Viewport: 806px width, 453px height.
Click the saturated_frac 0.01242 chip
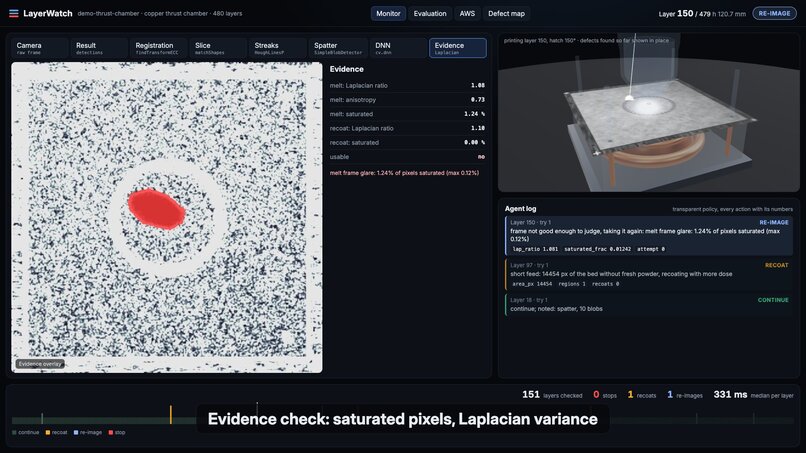[x=597, y=249]
